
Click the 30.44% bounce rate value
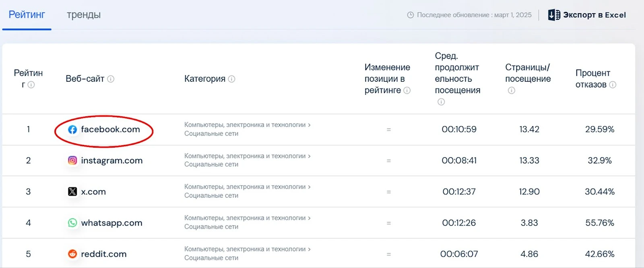(600, 192)
